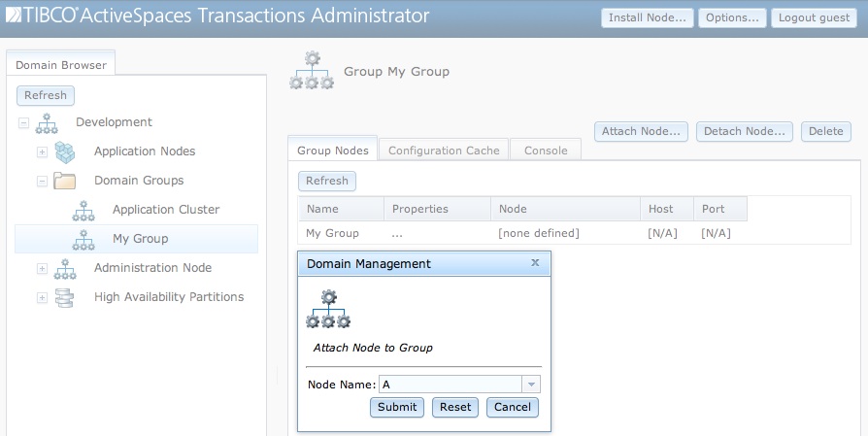
Task: Select Application Cluster in tree
Action: click(x=166, y=210)
